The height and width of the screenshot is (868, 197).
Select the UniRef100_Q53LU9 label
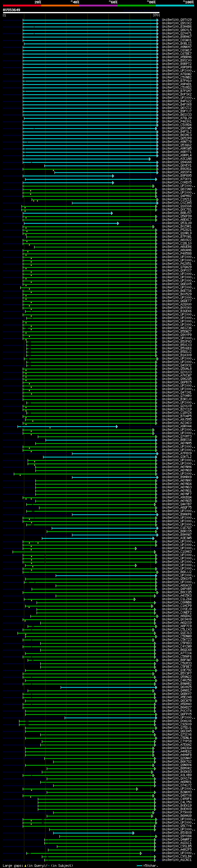click(x=177, y=223)
